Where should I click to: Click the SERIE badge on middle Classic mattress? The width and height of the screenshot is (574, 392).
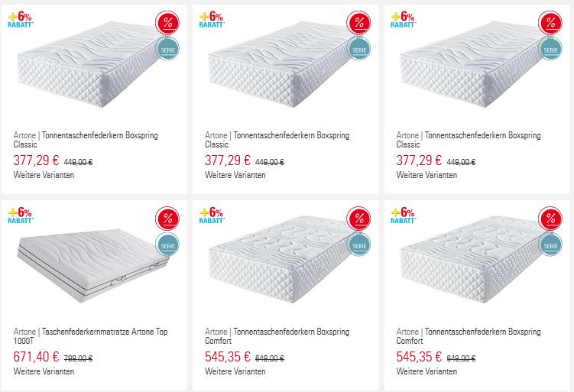point(359,49)
